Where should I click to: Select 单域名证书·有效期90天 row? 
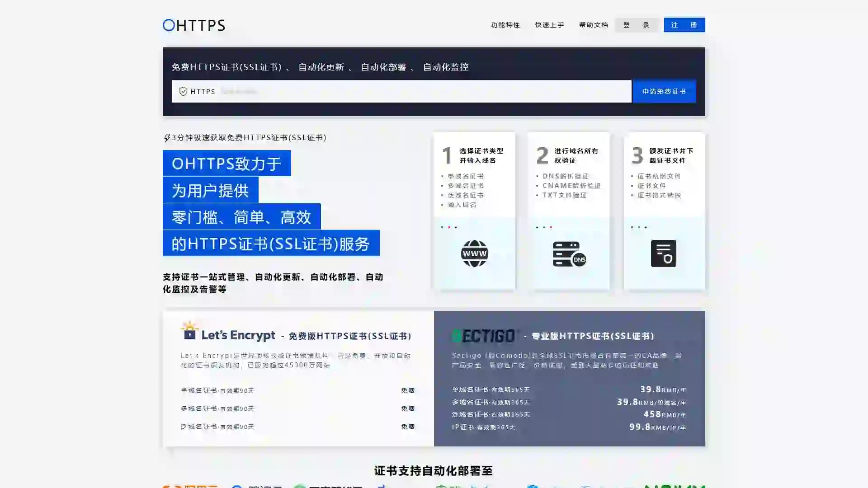click(298, 390)
